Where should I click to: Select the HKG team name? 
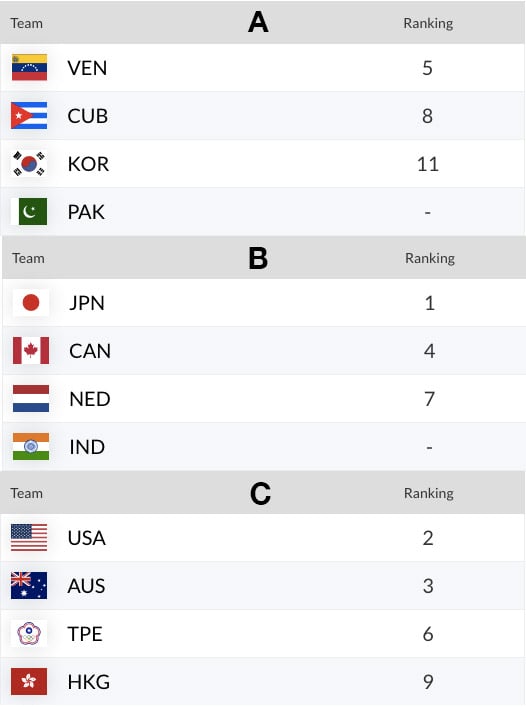point(89,682)
